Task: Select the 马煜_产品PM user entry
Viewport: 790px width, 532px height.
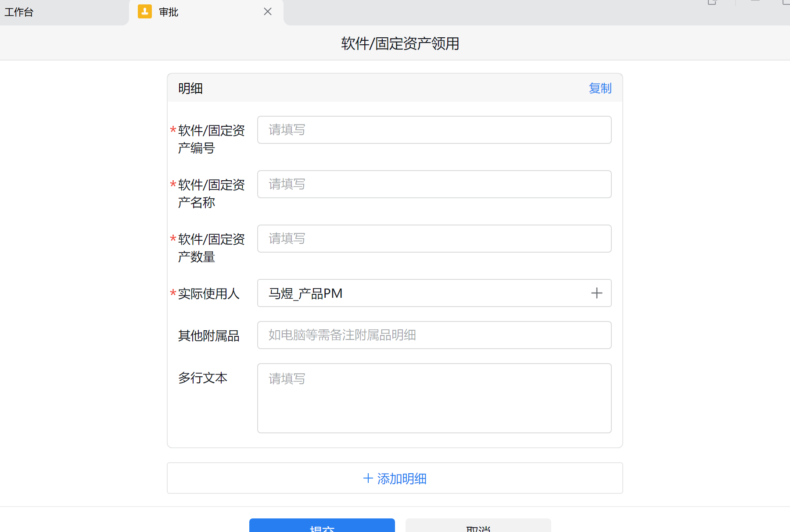Action: pos(305,293)
